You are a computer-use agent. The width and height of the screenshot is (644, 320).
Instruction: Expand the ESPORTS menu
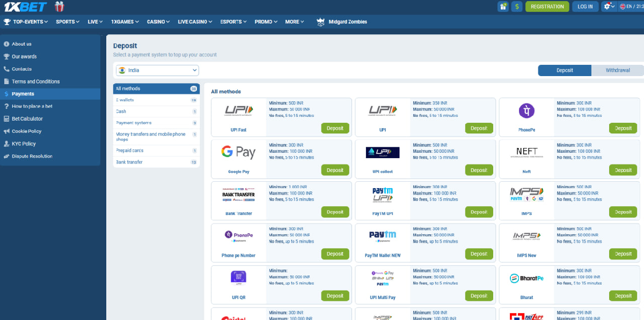pyautogui.click(x=233, y=22)
